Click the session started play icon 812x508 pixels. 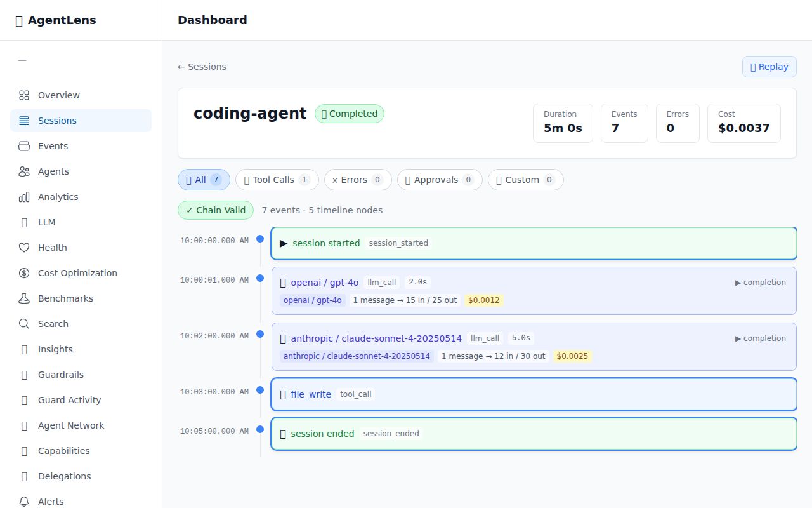point(284,243)
